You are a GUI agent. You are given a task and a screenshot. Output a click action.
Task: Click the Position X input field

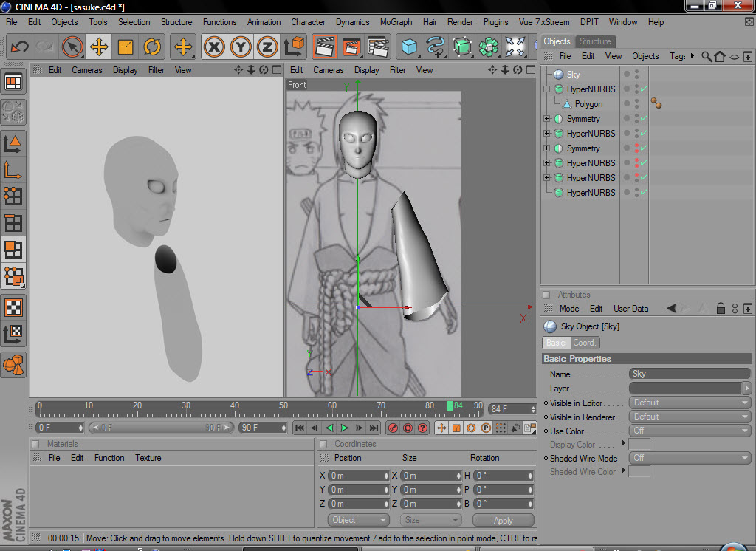click(359, 476)
